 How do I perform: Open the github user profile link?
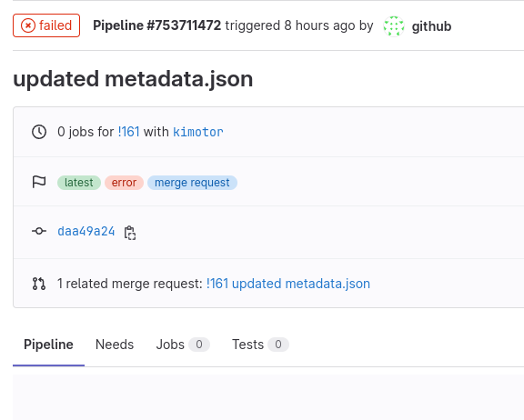click(431, 26)
